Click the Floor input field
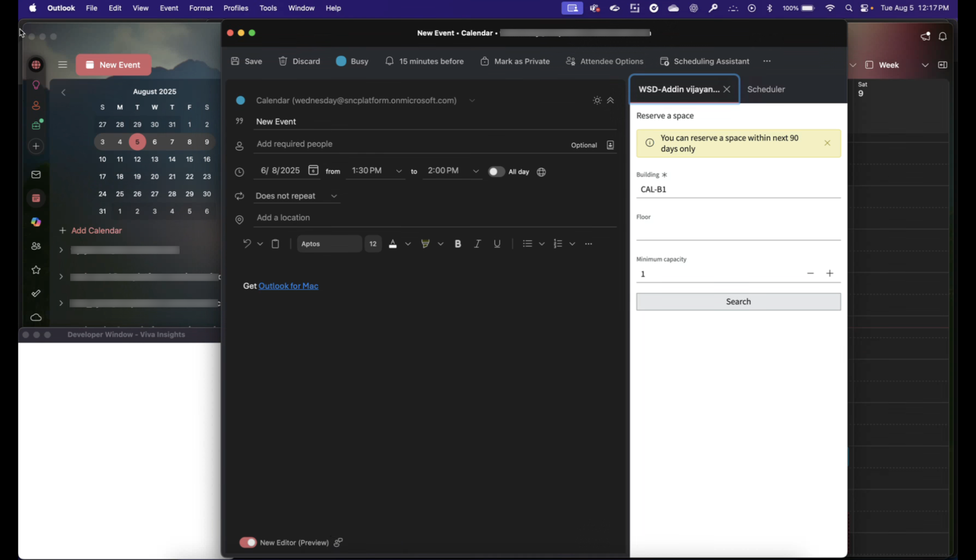Screen dimensions: 976x560 738,232
